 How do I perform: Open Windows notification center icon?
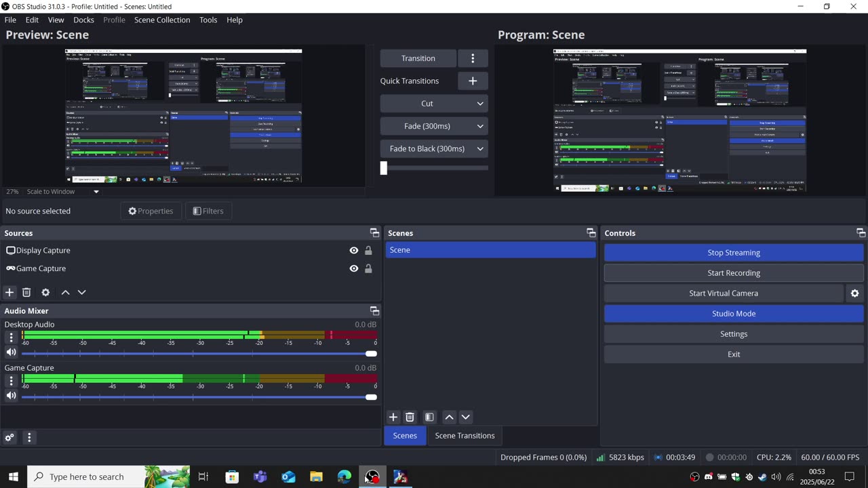[x=850, y=476]
